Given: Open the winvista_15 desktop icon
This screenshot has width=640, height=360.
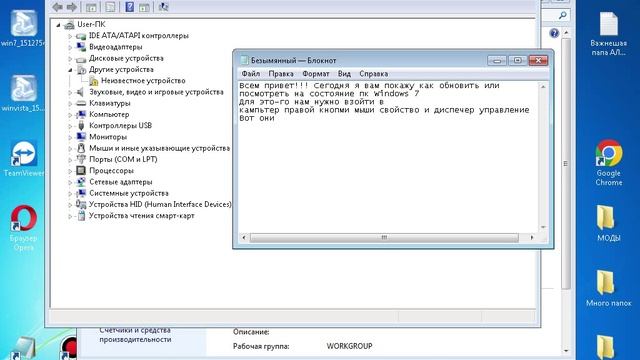Looking at the screenshot, I should click(x=23, y=94).
